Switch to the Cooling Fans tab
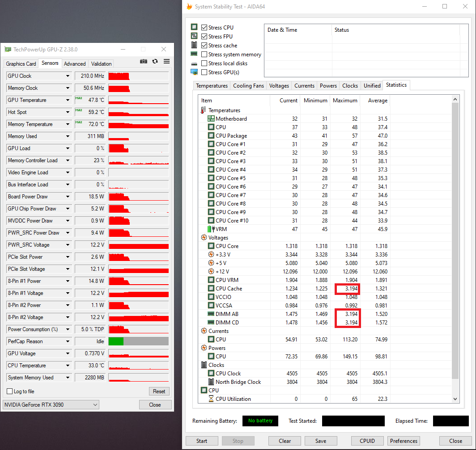The height and width of the screenshot is (450, 476). 248,86
